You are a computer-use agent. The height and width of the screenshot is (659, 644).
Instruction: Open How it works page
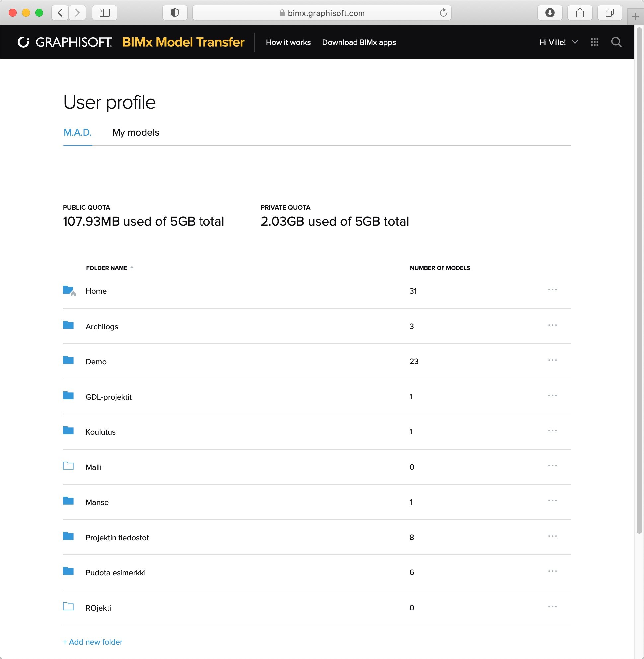coord(288,42)
